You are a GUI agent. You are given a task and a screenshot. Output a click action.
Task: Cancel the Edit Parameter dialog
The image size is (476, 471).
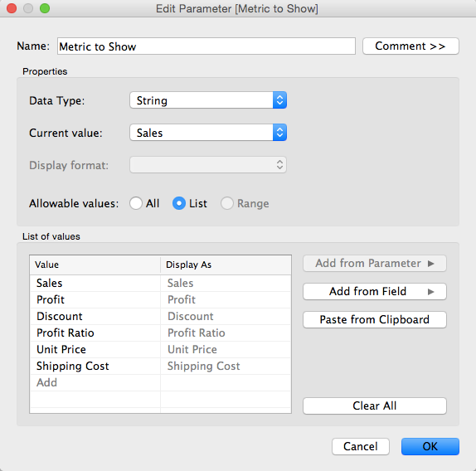point(361,446)
